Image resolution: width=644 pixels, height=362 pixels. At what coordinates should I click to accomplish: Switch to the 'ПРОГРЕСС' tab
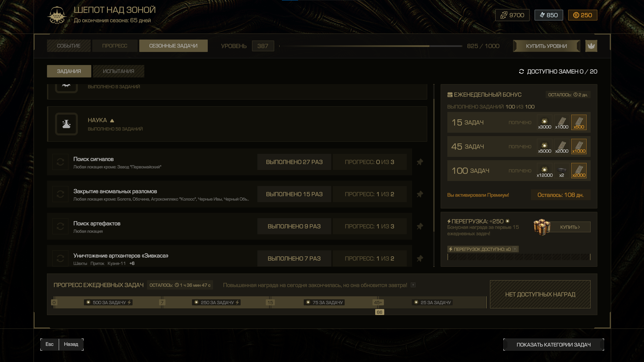pyautogui.click(x=114, y=46)
